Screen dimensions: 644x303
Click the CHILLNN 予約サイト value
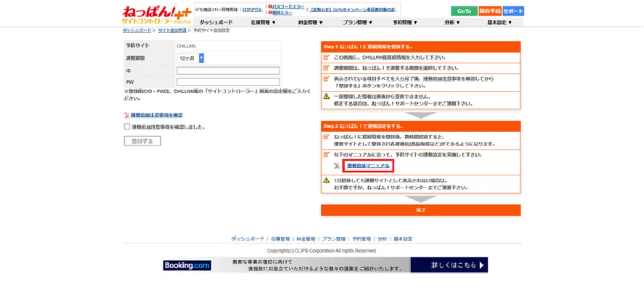point(186,46)
